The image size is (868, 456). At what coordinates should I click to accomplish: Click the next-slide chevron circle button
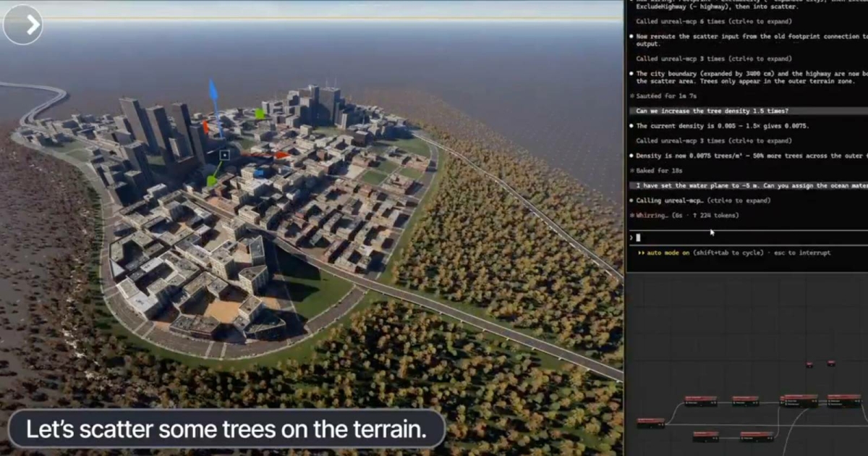(22, 25)
